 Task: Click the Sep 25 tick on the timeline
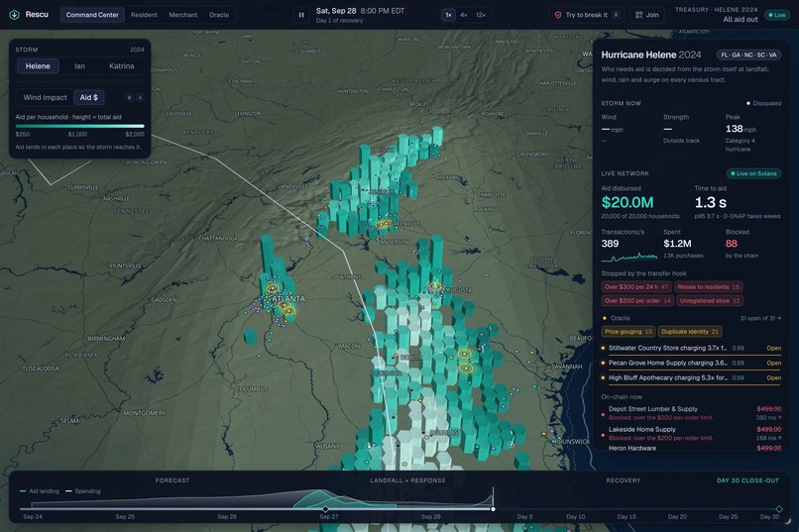125,517
